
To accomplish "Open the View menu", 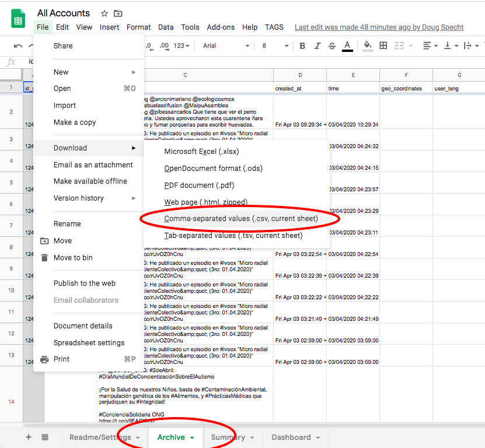I will click(84, 27).
